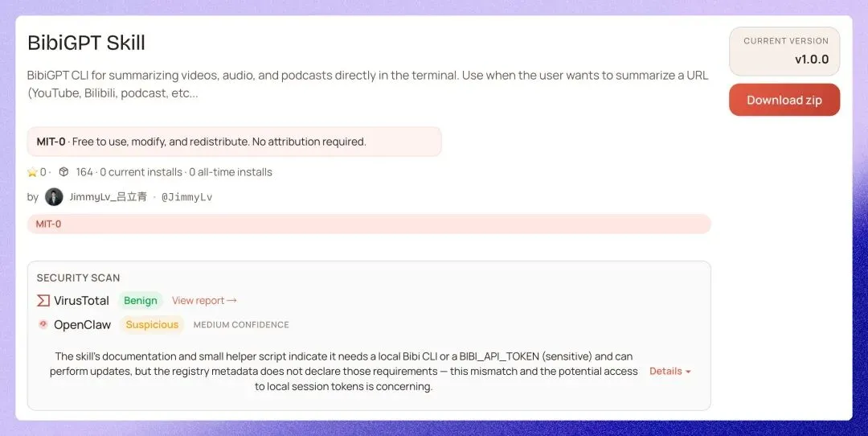The width and height of the screenshot is (868, 436).
Task: Click the VirusTotal logo icon
Action: 43,300
